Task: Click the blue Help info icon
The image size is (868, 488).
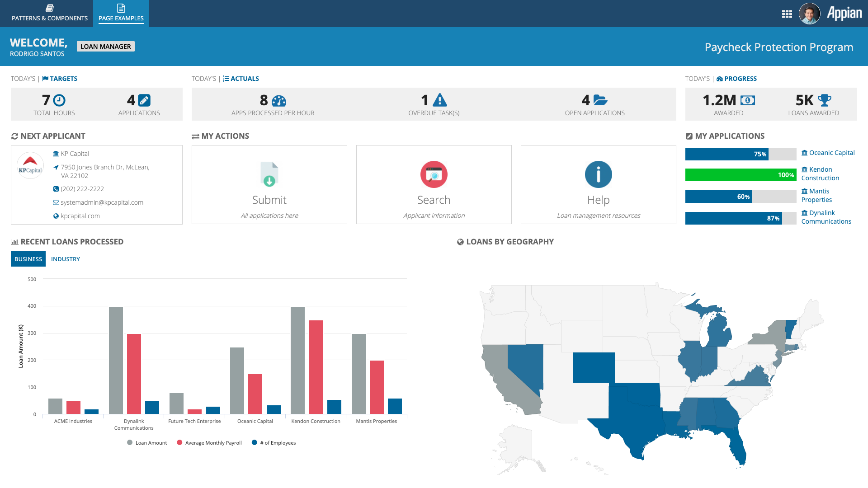Action: click(598, 174)
